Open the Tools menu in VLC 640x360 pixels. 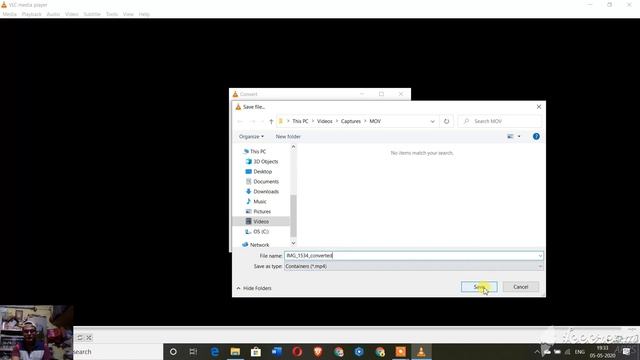click(111, 14)
